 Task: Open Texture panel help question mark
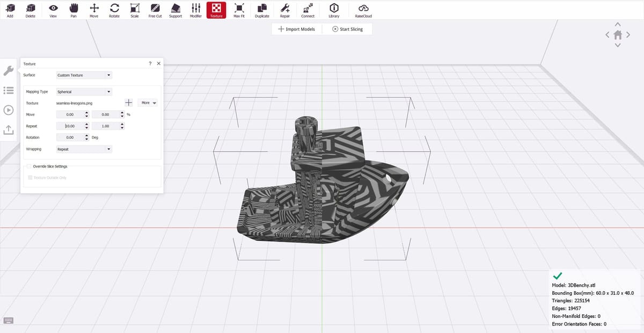150,63
